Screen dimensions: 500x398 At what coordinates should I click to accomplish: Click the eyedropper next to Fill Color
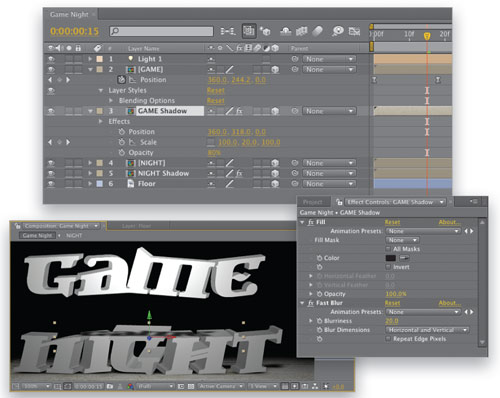coord(404,258)
